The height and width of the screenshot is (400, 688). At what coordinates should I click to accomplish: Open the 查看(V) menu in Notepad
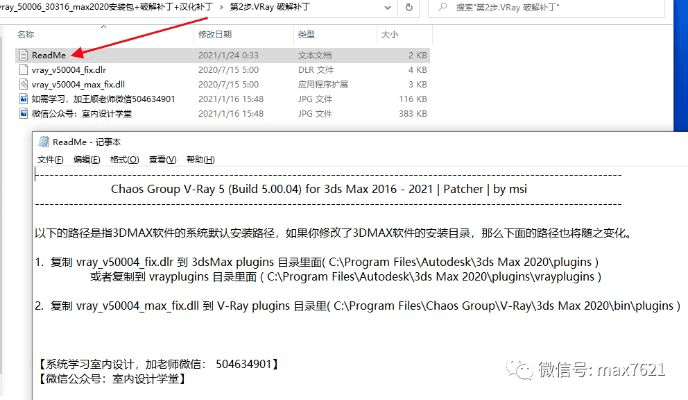(162, 160)
